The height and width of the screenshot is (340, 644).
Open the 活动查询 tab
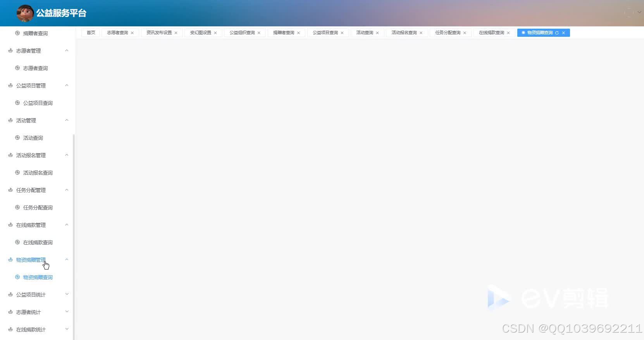coord(365,33)
